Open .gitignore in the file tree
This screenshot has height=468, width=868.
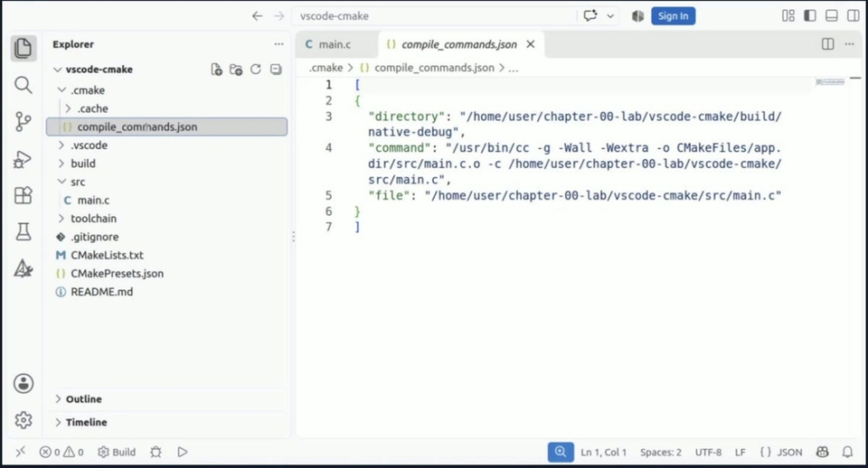click(95, 237)
